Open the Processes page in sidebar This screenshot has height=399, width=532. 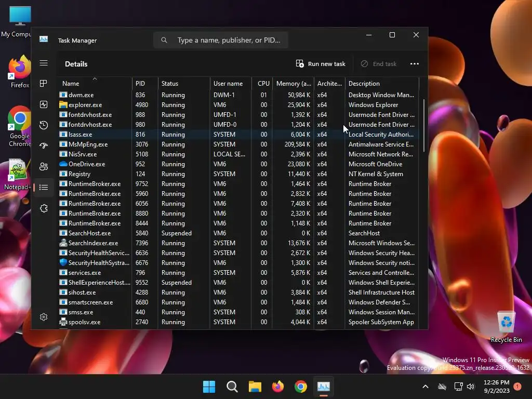44,84
